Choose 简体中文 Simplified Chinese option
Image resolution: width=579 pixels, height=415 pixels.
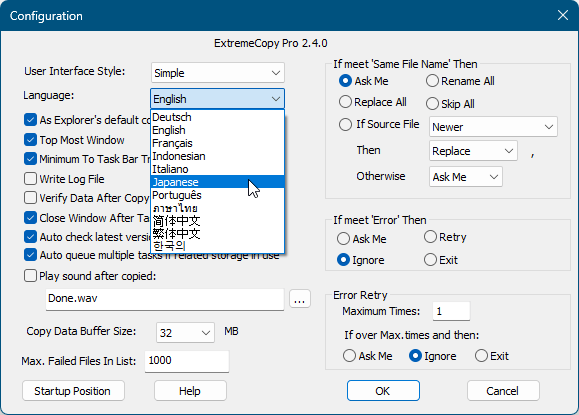(x=217, y=220)
